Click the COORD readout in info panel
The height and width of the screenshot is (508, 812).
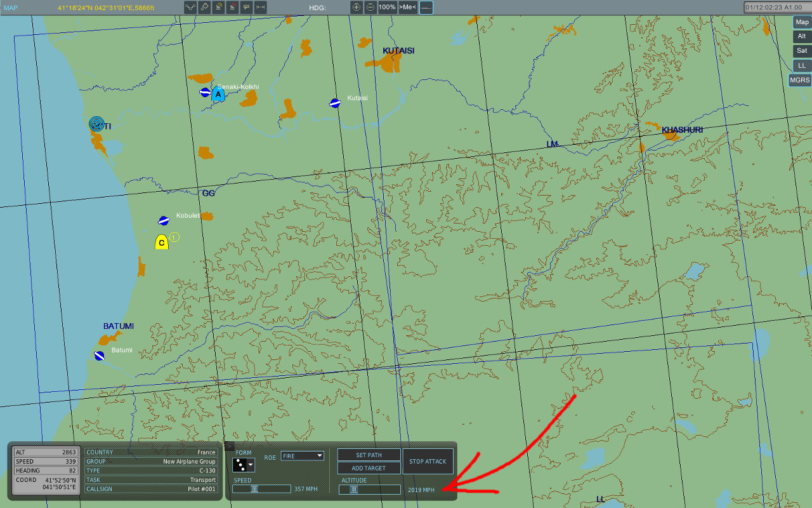click(46, 484)
